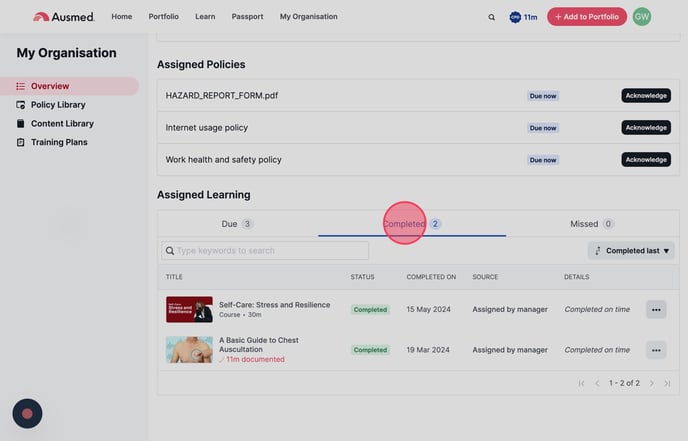The image size is (688, 441).
Task: Open Self-Care: Stress and Resilience thumbnail
Action: (189, 309)
